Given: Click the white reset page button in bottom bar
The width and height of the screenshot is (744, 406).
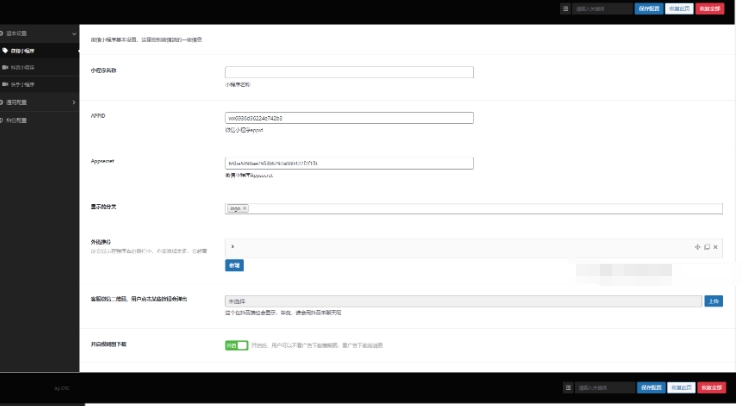Looking at the screenshot, I should tap(681, 388).
